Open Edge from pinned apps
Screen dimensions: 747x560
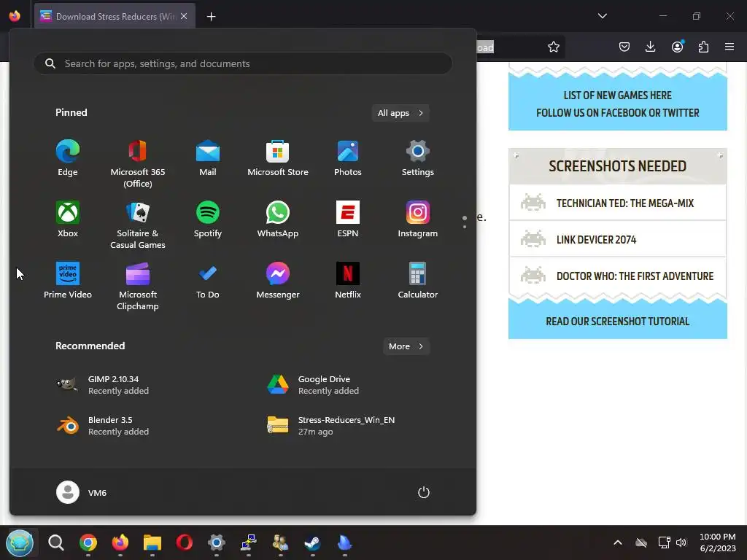[68, 158]
